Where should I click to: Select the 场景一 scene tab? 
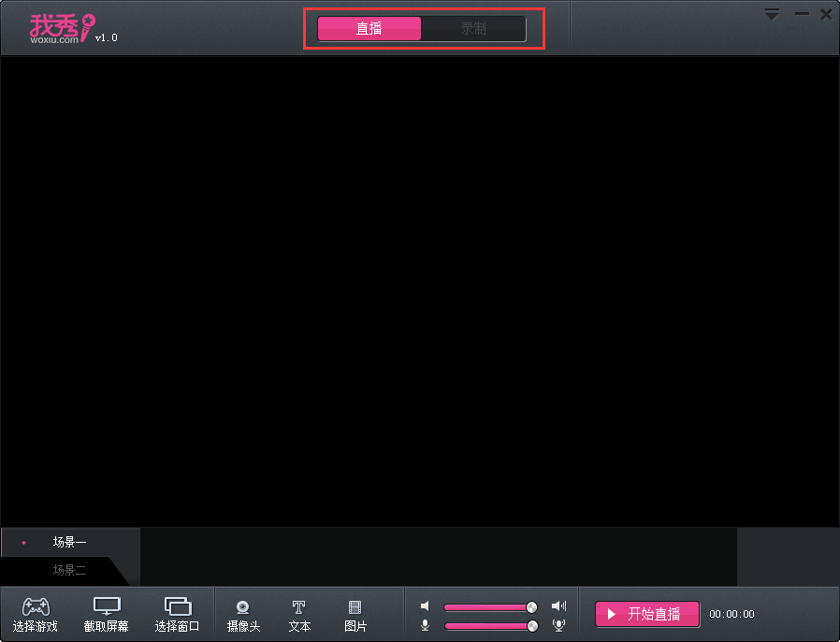[x=69, y=542]
